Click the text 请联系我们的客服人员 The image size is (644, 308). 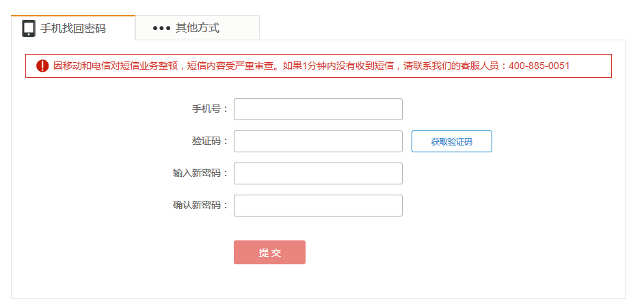point(451,66)
